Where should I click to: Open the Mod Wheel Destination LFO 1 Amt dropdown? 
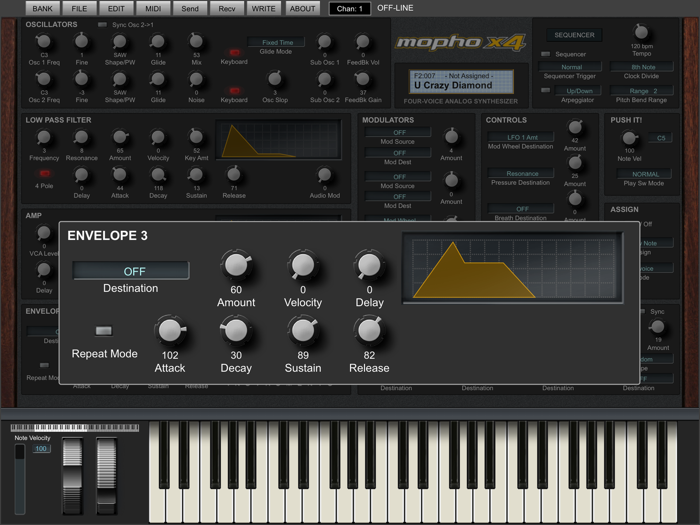[x=521, y=137]
